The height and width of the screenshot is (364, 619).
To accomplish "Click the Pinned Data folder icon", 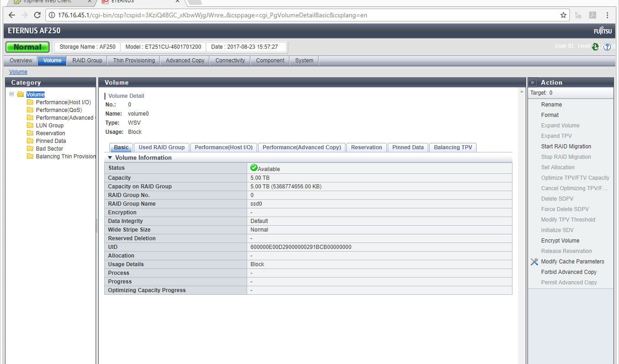I will [x=30, y=141].
